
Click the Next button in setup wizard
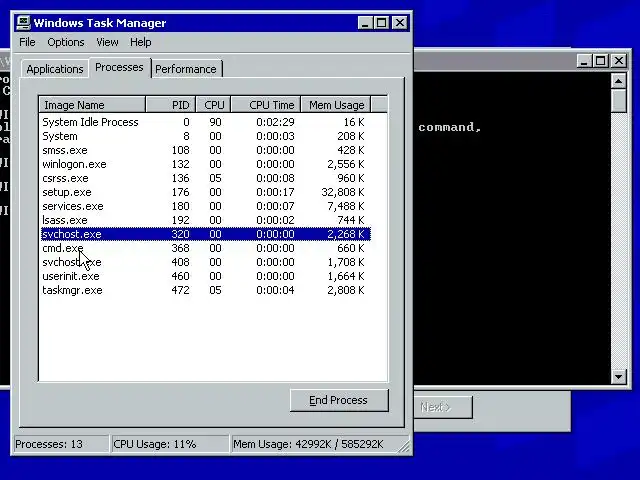(443, 407)
